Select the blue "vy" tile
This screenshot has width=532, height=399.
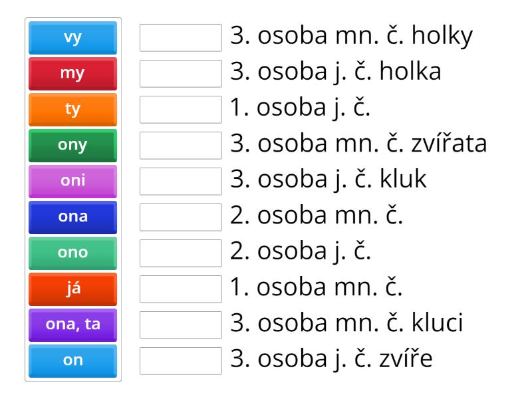[72, 38]
